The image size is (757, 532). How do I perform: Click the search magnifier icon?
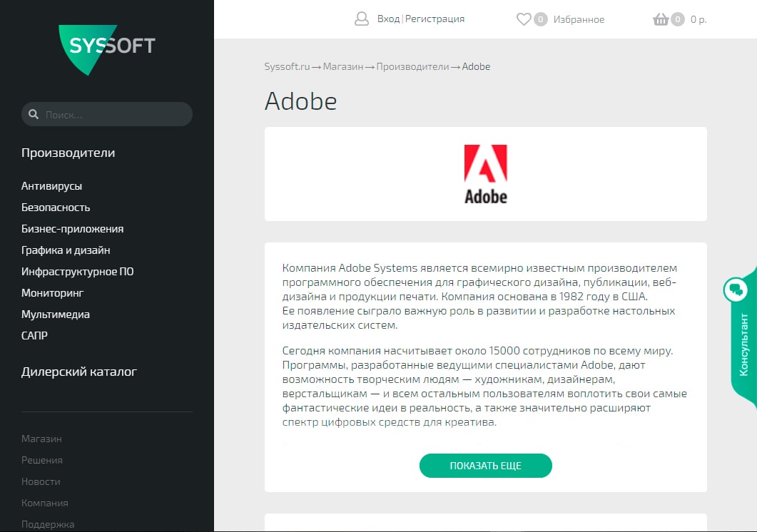(34, 114)
